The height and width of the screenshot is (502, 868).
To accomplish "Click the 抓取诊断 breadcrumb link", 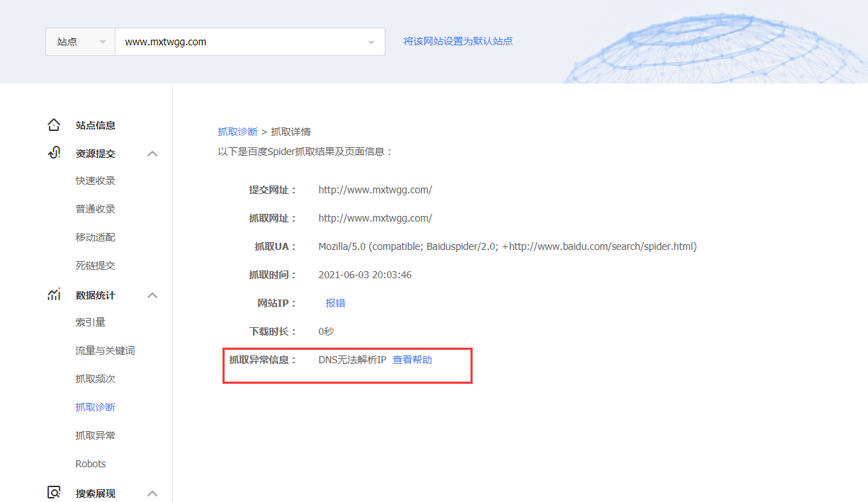I will 237,132.
